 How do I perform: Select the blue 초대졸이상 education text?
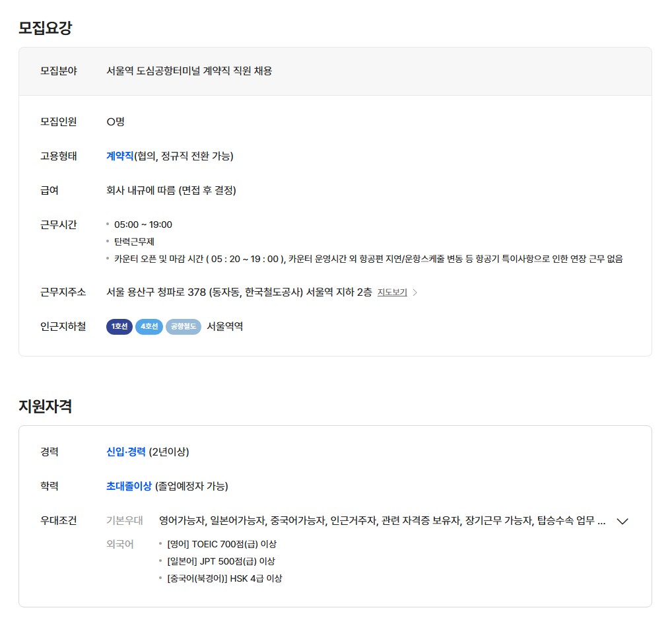point(129,486)
